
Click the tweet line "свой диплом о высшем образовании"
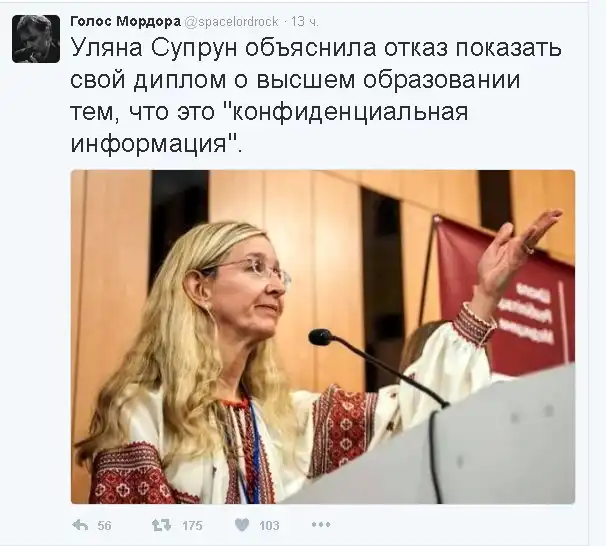(x=295, y=80)
